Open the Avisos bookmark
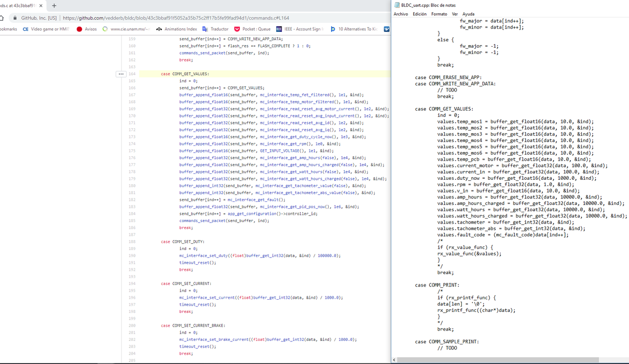This screenshot has height=364, width=629. 86,29
